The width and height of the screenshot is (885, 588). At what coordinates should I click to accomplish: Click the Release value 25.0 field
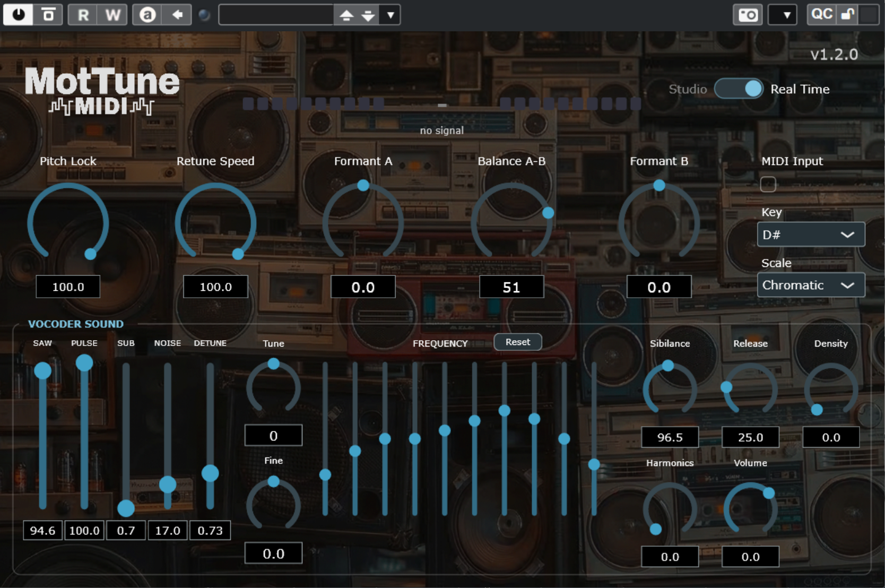coord(750,437)
